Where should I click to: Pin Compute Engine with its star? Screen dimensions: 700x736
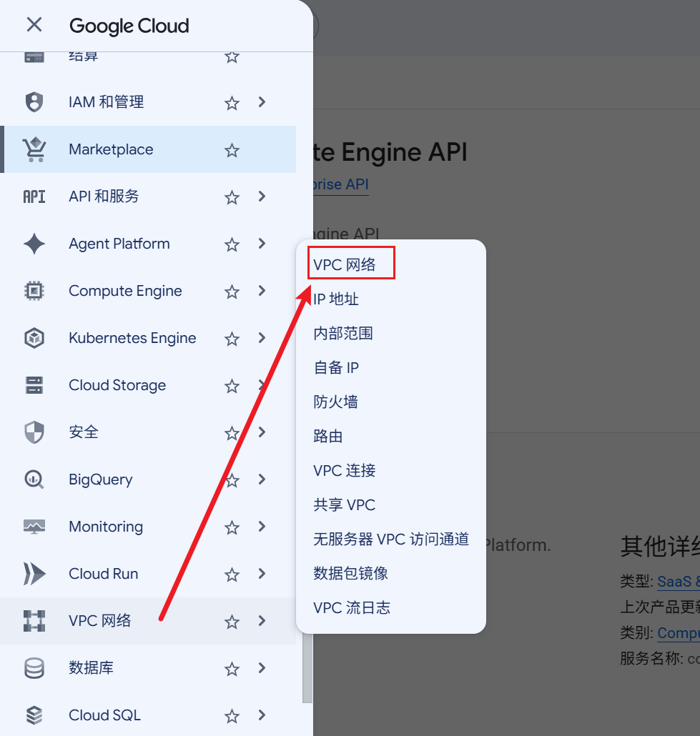232,292
